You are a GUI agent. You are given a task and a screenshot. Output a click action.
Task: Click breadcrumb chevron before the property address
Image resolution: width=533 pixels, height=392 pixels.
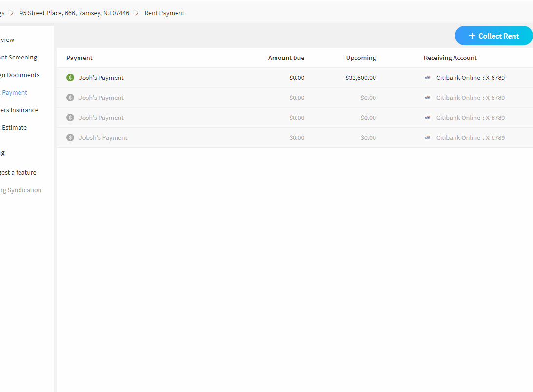[12, 13]
